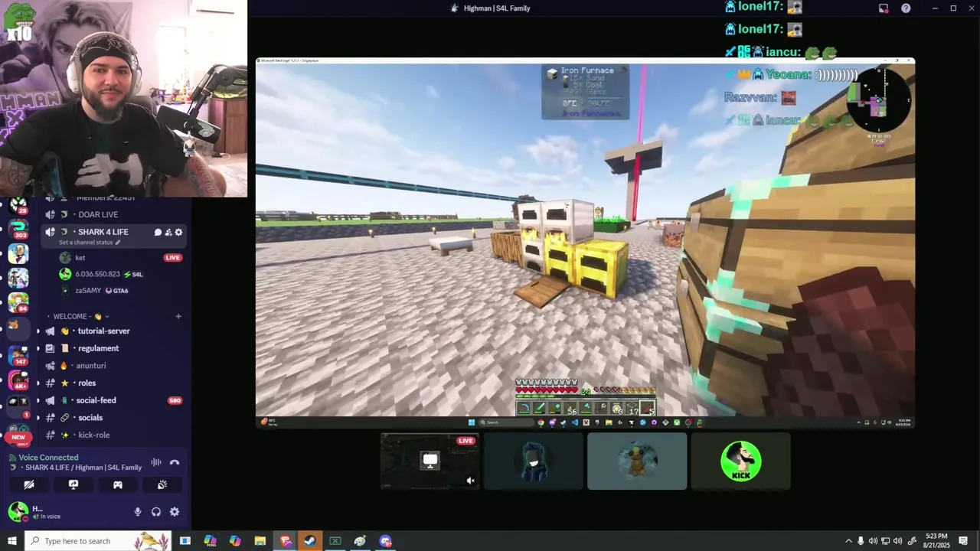Image resolution: width=980 pixels, height=551 pixels.
Task: Disconnect from voice call
Action: (175, 462)
